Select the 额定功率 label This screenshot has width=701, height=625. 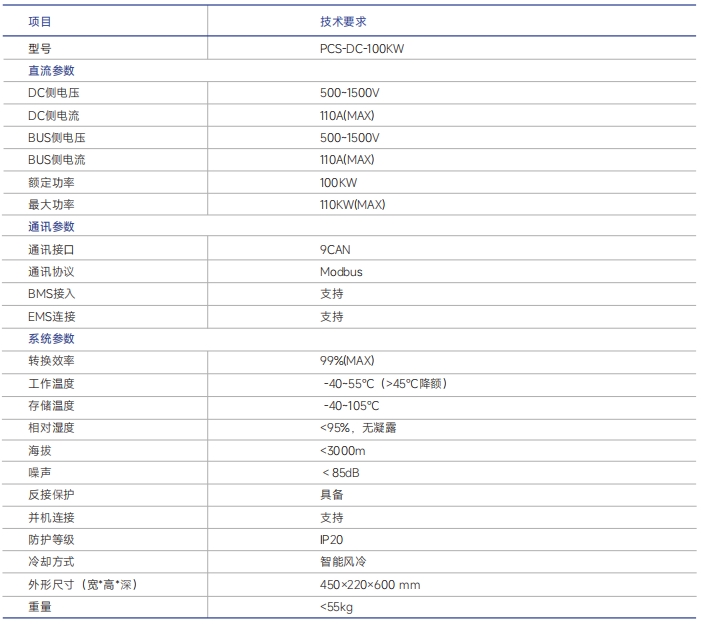click(51, 182)
